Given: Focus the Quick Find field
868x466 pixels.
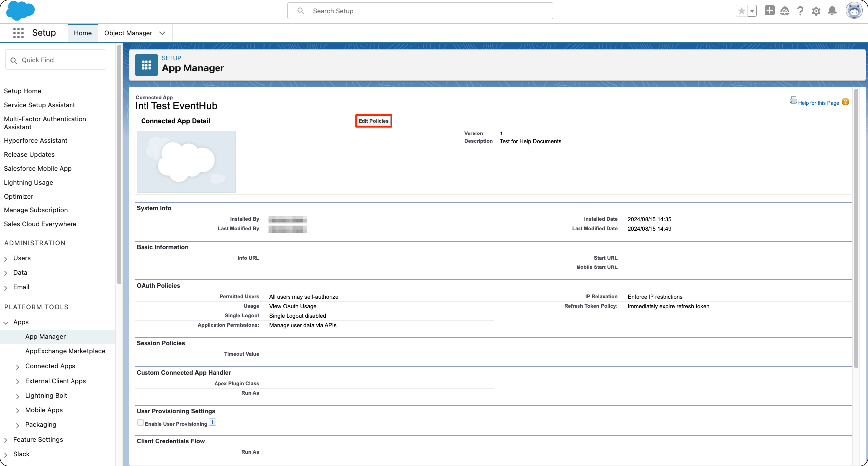Looking at the screenshot, I should coord(56,60).
